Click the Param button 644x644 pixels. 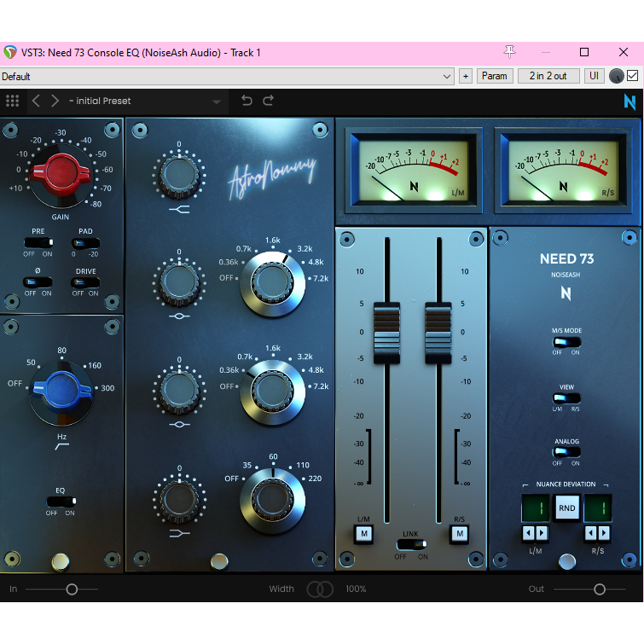(495, 76)
